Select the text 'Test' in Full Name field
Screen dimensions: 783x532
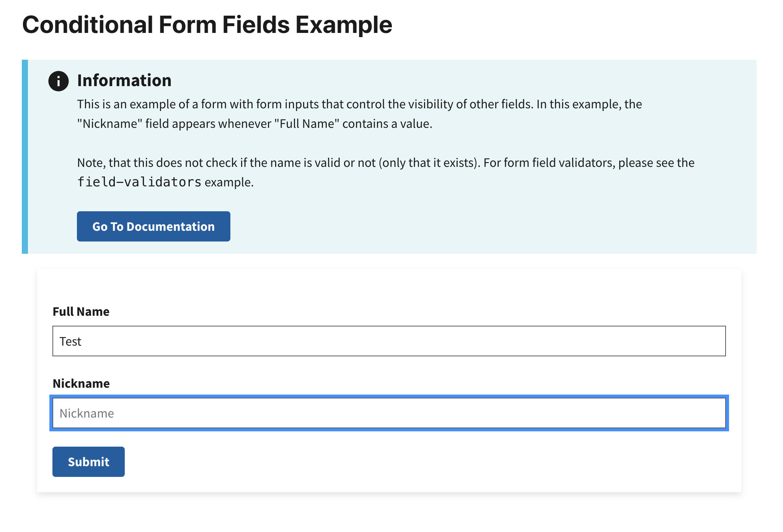pyautogui.click(x=70, y=341)
